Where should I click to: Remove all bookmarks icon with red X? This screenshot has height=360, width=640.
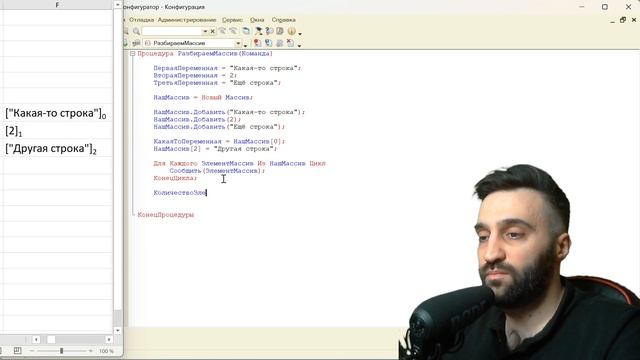coord(290,42)
